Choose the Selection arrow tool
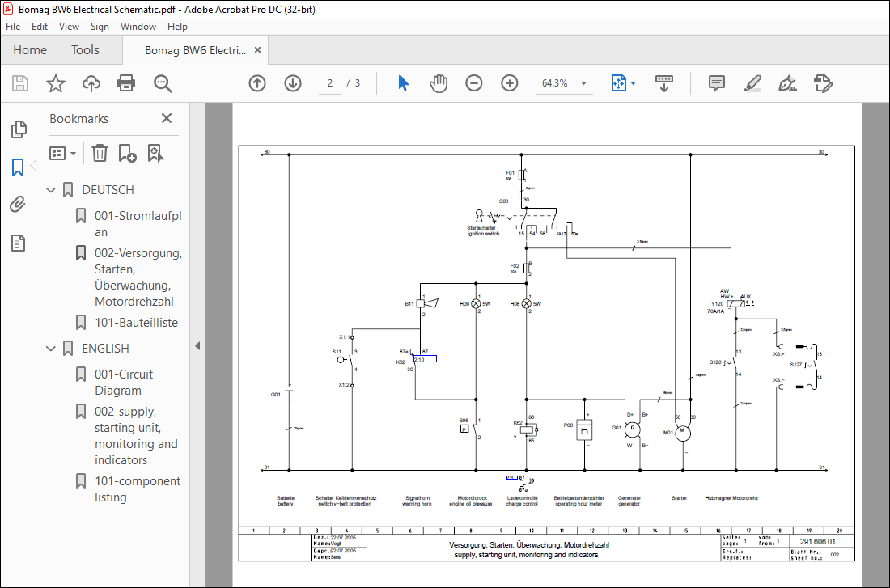This screenshot has width=890, height=588. pos(404,83)
